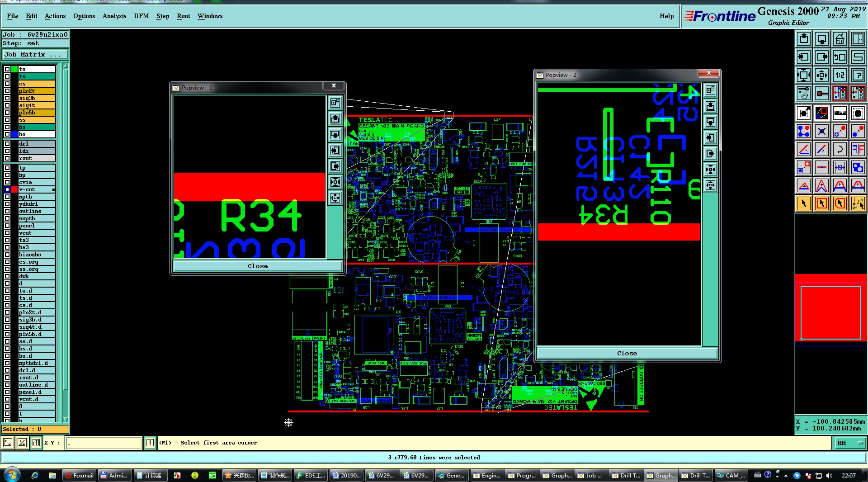Select the plain arrow select tool
The width and height of the screenshot is (868, 482).
point(804,203)
